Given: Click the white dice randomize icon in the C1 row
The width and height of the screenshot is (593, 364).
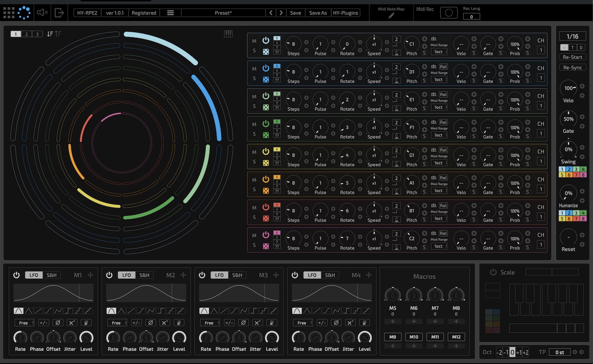Looking at the screenshot, I should coord(266,51).
